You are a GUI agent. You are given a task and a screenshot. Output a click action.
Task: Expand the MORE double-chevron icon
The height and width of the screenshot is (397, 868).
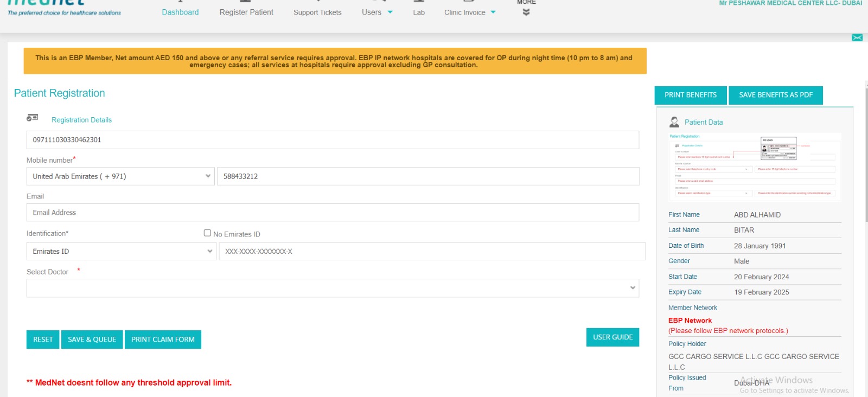[x=526, y=12]
